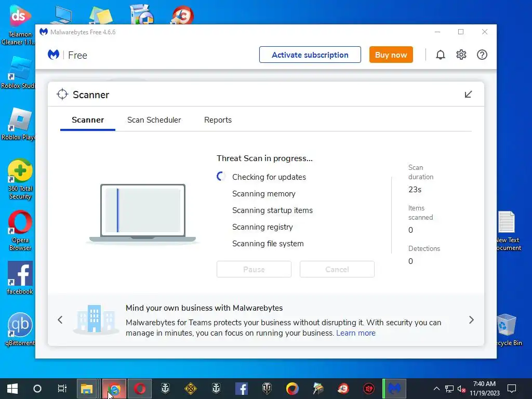Click the Items scanned label
Viewport: 532px width, 399px height.
(420, 212)
